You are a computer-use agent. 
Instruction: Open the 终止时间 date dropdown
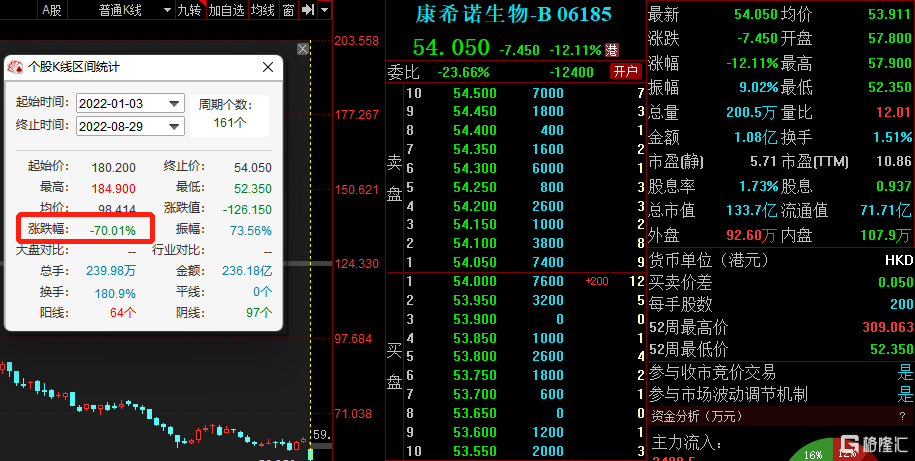tap(174, 127)
